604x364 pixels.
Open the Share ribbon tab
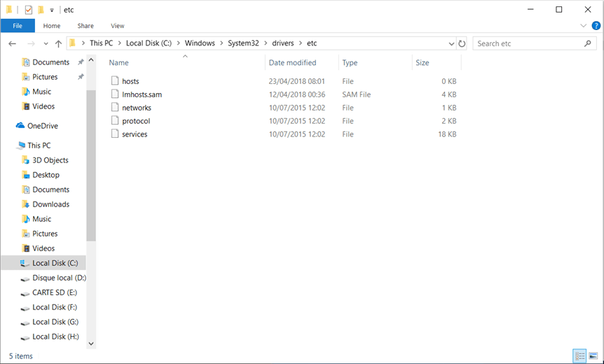pyautogui.click(x=85, y=26)
